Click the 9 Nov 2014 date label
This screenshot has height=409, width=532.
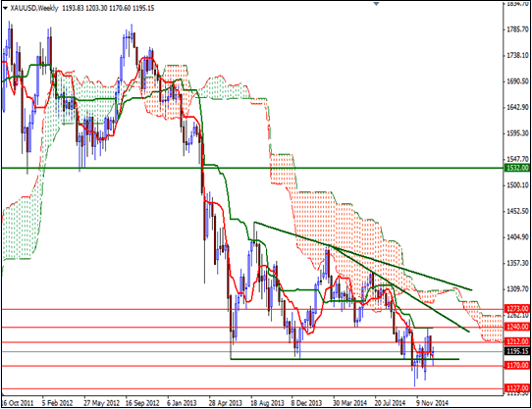click(433, 403)
